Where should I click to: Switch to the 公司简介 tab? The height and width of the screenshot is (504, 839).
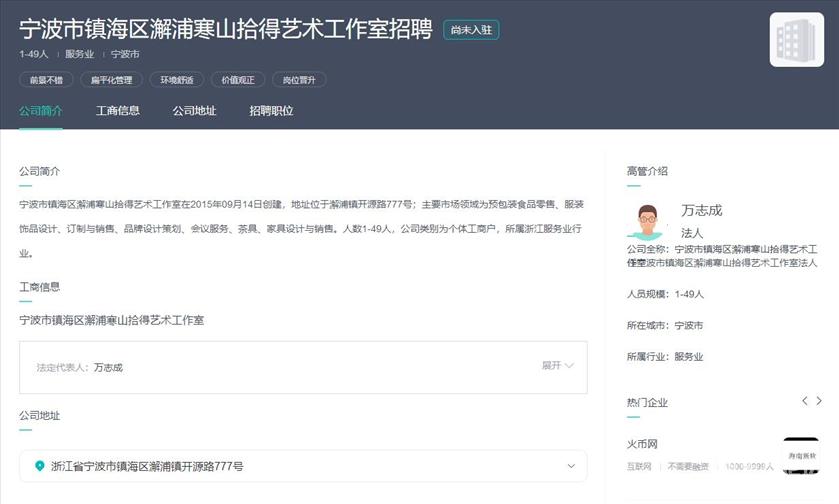click(x=40, y=111)
